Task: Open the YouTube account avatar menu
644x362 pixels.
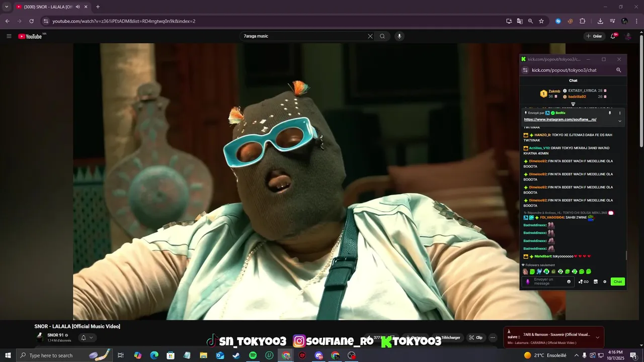Action: [x=628, y=36]
